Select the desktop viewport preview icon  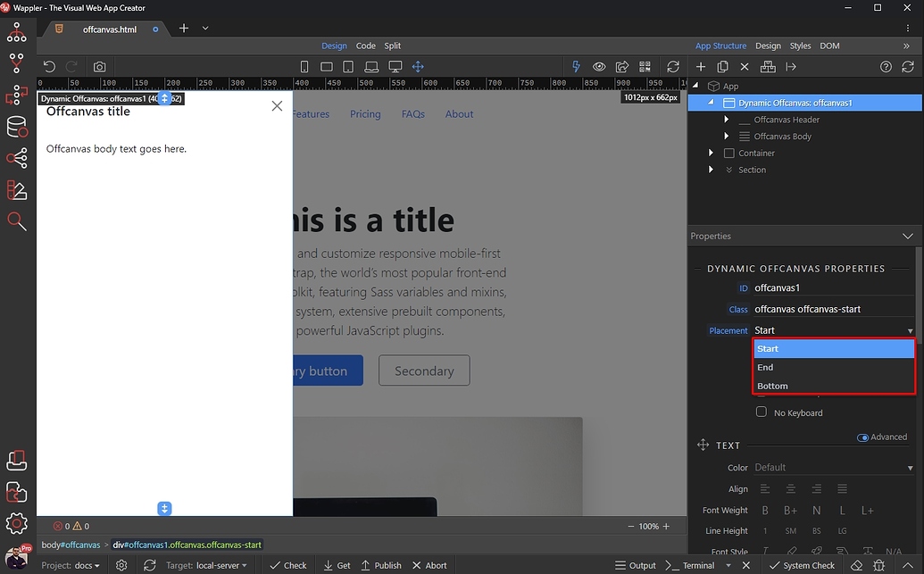tap(395, 66)
